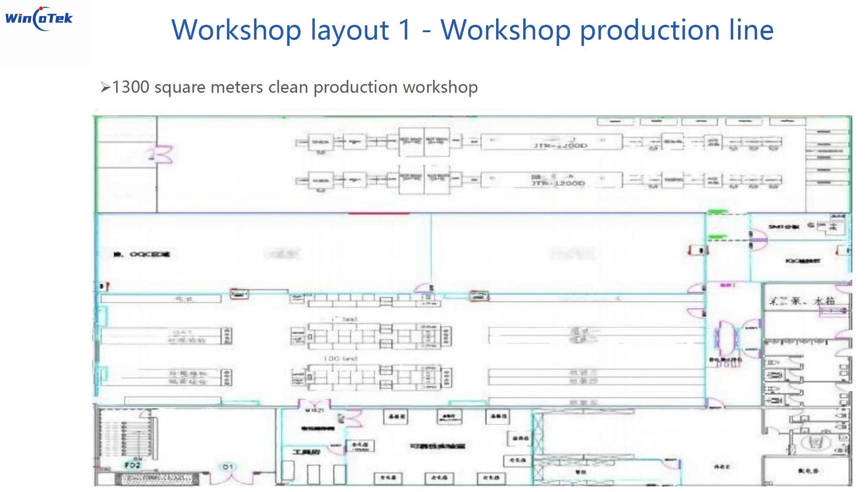Click the green marker above the dashed passage
This screenshot has height=492, width=868.
[x=717, y=212]
